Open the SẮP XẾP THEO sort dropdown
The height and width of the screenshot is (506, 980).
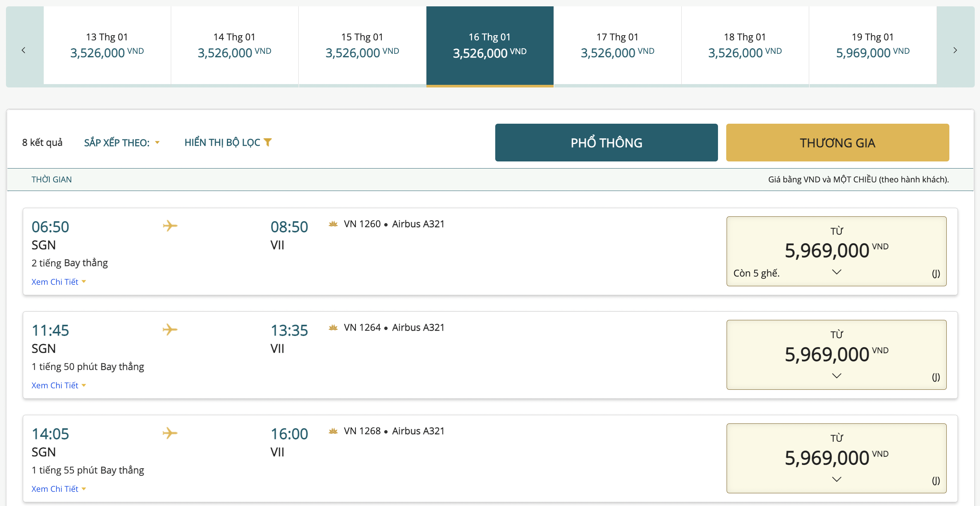pos(122,143)
